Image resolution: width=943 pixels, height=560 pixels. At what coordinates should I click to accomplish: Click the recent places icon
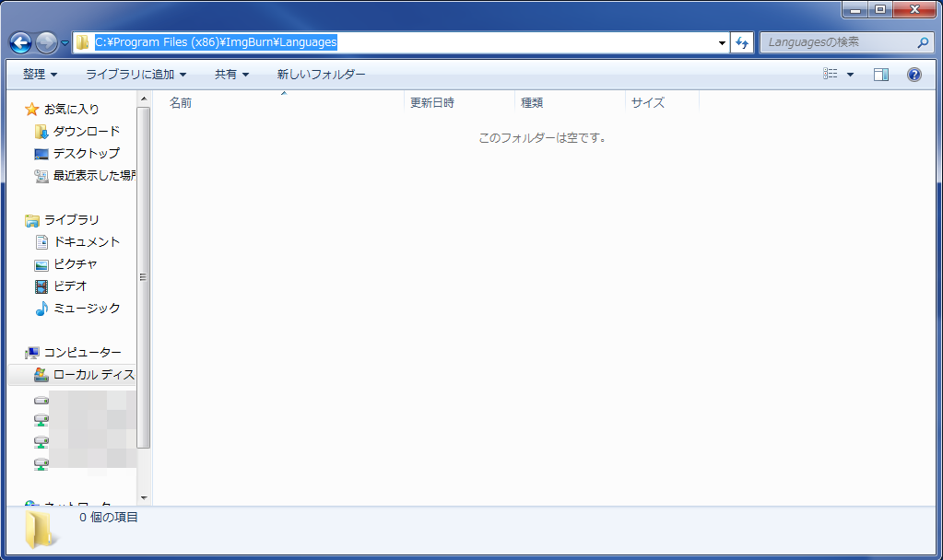(x=41, y=176)
